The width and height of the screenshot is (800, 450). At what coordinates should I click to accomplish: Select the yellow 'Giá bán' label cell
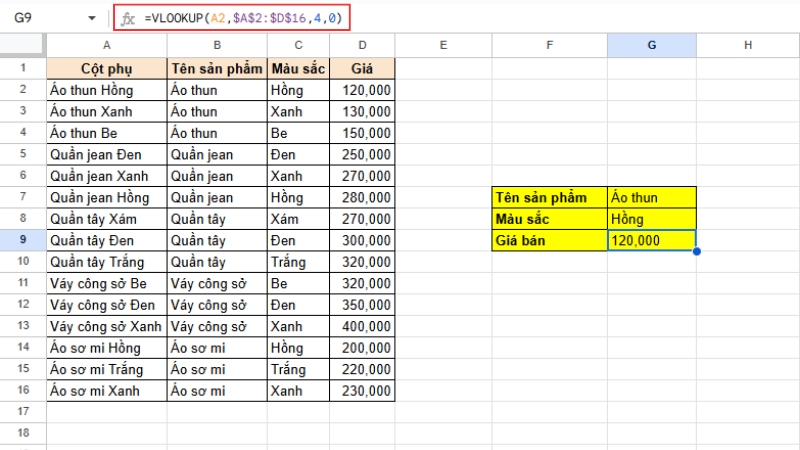coord(549,240)
